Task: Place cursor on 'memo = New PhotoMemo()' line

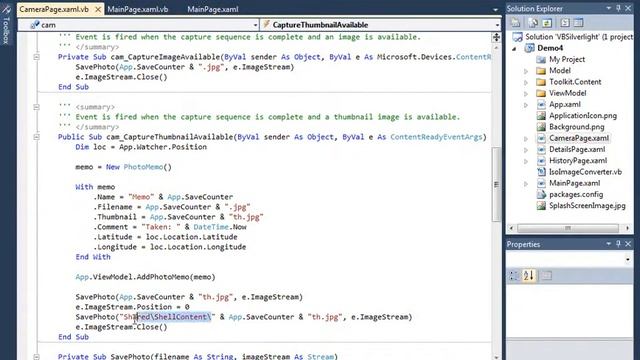Action: click(123, 167)
